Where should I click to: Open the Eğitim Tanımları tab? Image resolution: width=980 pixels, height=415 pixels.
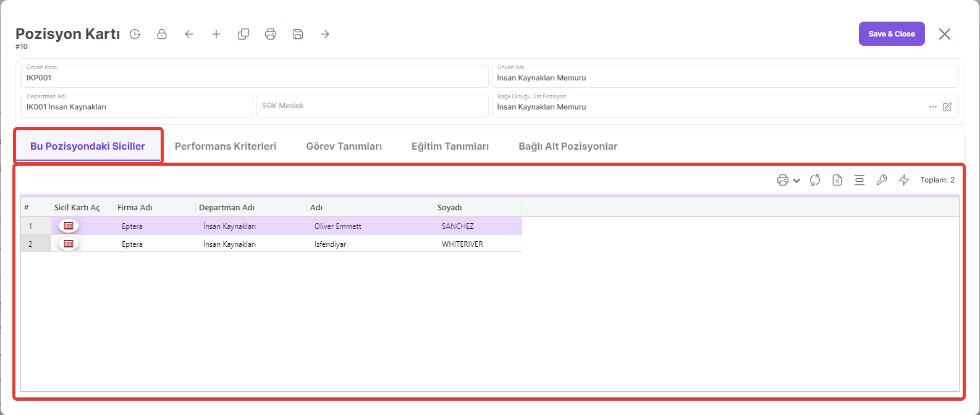[450, 147]
